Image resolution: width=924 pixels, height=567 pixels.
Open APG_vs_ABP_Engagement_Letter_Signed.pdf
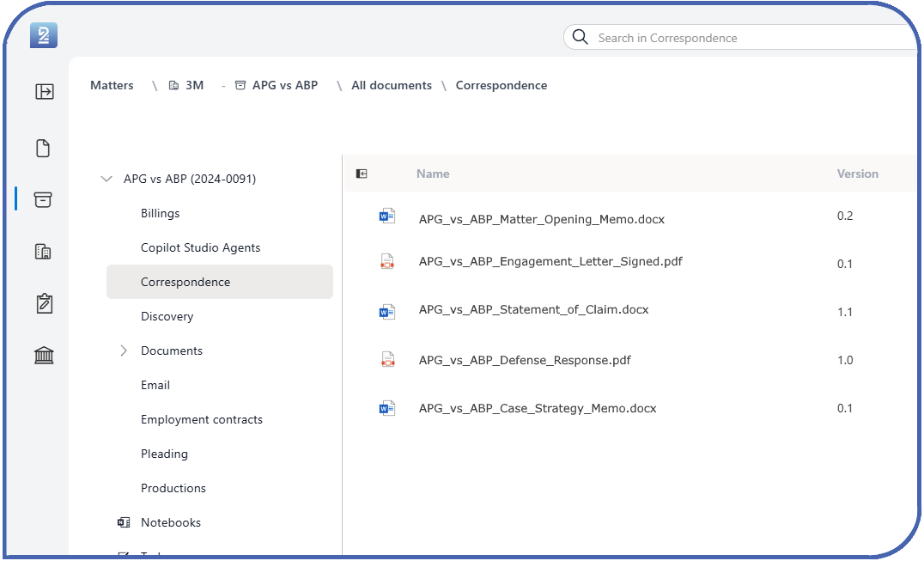pyautogui.click(x=550, y=261)
